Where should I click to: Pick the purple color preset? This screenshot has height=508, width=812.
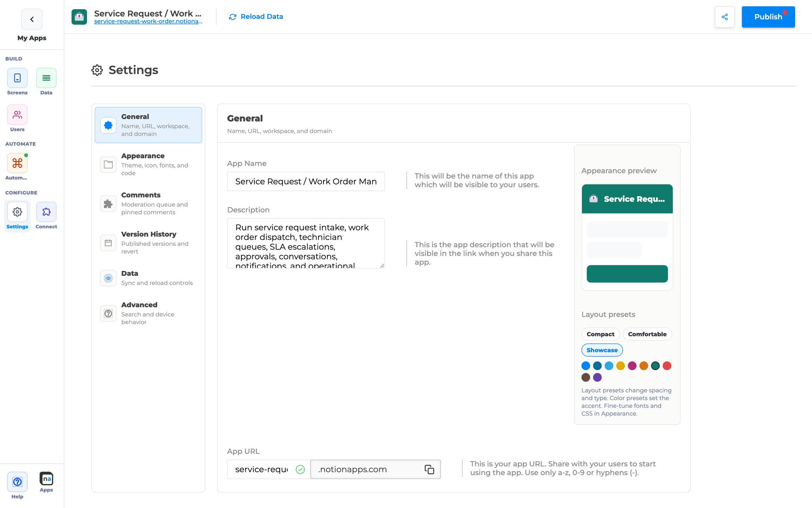click(597, 377)
